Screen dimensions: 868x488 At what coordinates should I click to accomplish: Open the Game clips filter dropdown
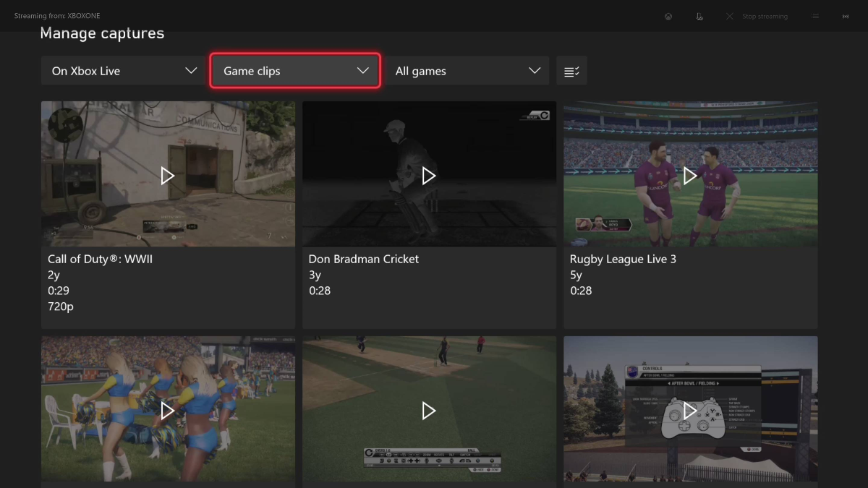point(294,70)
